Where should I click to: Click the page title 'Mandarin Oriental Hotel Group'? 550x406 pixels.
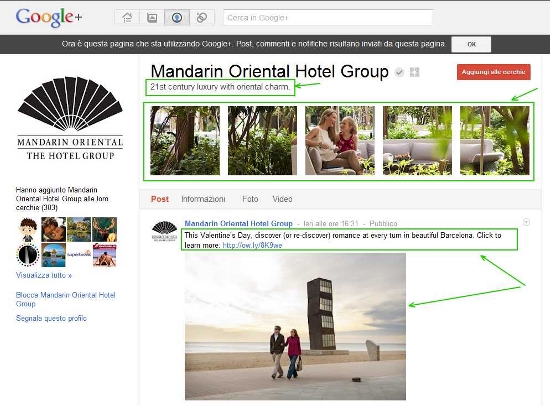270,72
